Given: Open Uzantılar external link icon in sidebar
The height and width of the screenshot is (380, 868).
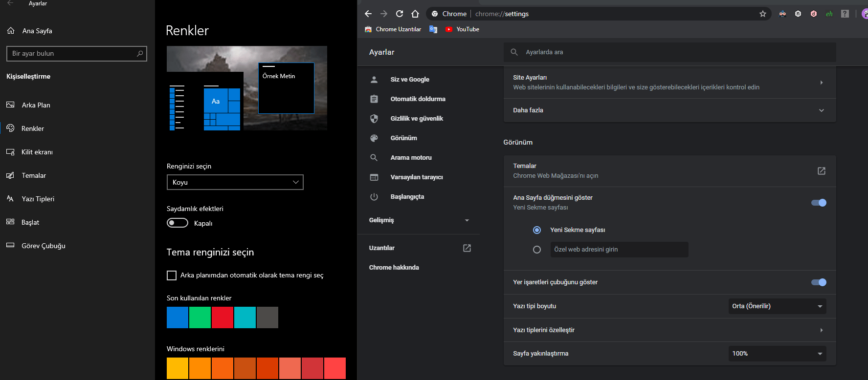Looking at the screenshot, I should coord(467,248).
